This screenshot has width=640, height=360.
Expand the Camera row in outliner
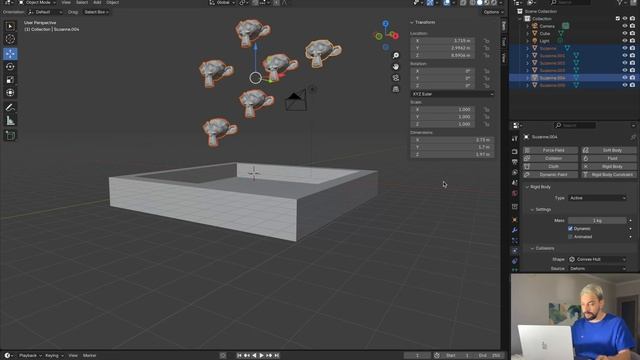527,26
